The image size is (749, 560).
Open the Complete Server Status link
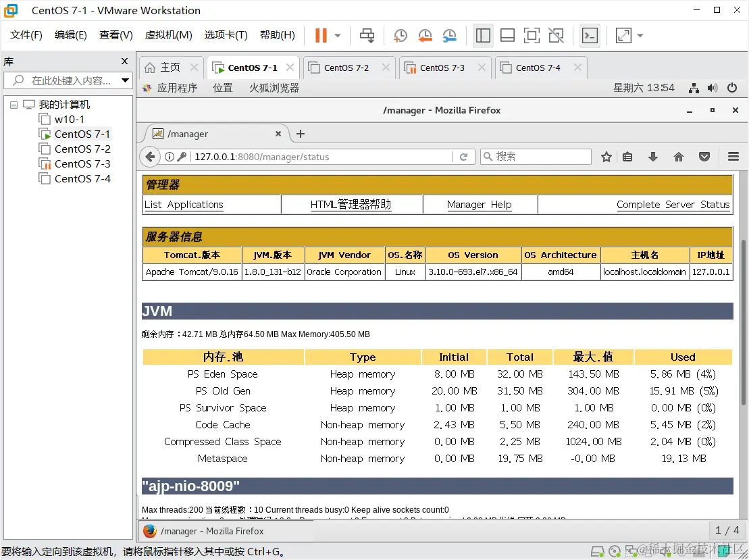pyautogui.click(x=673, y=205)
